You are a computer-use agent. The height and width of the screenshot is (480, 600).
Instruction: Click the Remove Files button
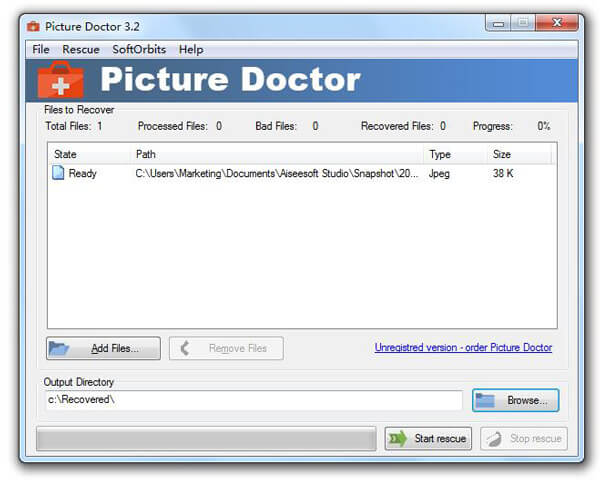coord(226,348)
